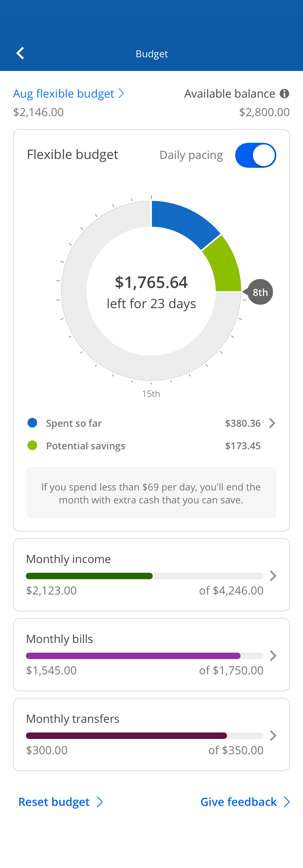Toggle the Daily pacing switch
The height and width of the screenshot is (868, 303).
(x=255, y=155)
